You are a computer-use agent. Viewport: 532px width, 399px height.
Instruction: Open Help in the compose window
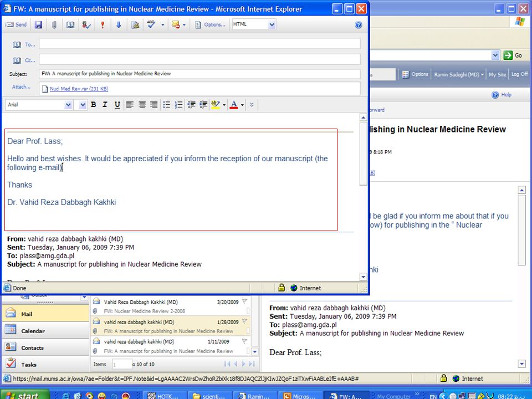coord(359,25)
